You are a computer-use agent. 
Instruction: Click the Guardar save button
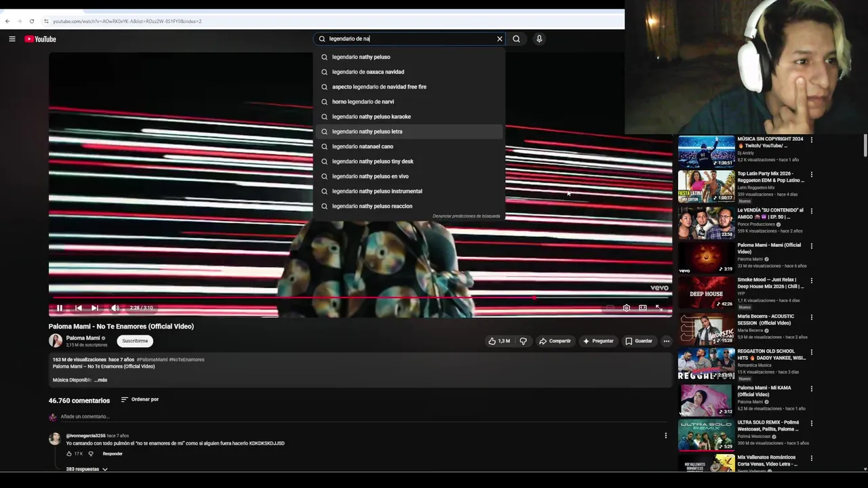639,341
